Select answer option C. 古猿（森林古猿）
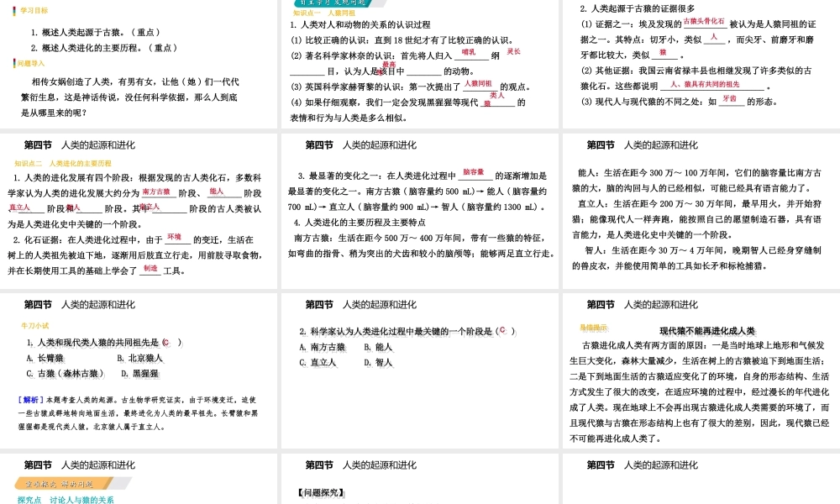 [65, 373]
